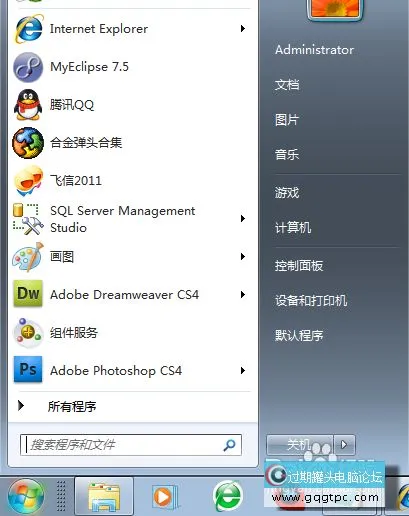This screenshot has width=409, height=516.
Task: Click the 腾讯QQ label text
Action: [x=72, y=105]
